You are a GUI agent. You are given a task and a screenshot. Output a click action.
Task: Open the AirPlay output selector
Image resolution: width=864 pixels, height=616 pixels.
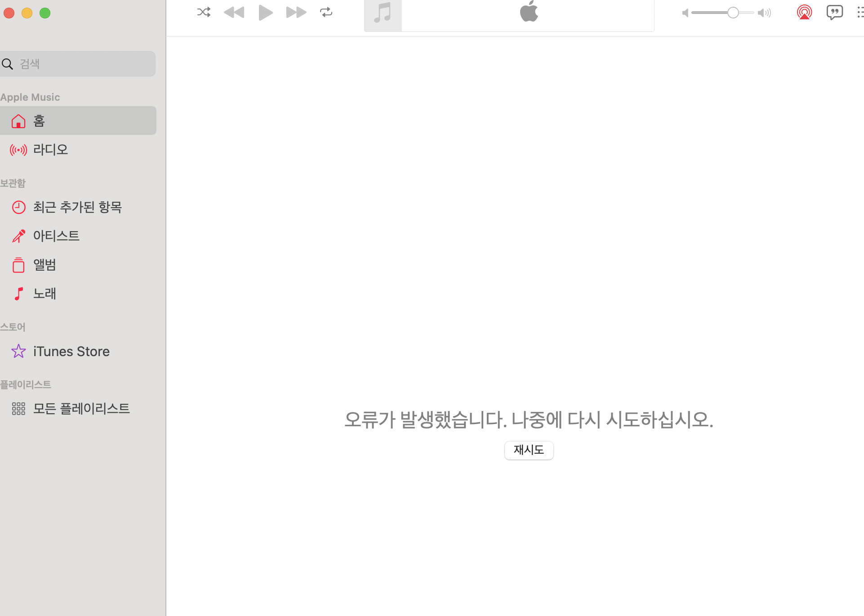(804, 12)
